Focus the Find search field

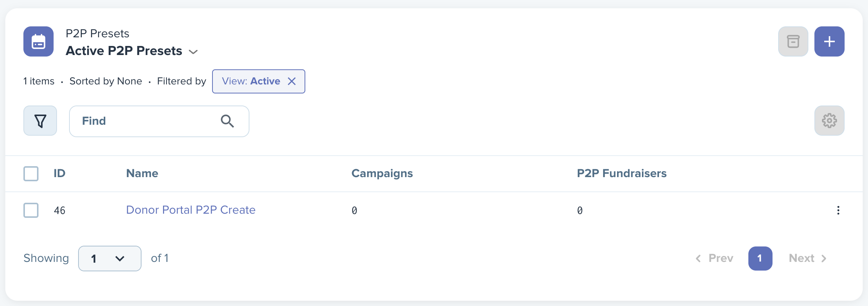pos(159,121)
